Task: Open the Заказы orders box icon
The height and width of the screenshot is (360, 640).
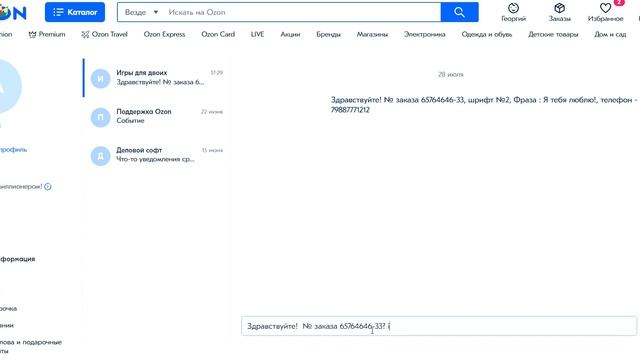Action: click(559, 12)
